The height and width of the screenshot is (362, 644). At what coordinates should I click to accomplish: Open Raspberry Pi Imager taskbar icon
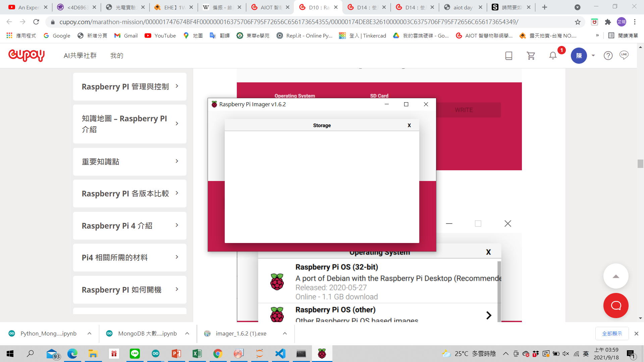click(x=322, y=354)
